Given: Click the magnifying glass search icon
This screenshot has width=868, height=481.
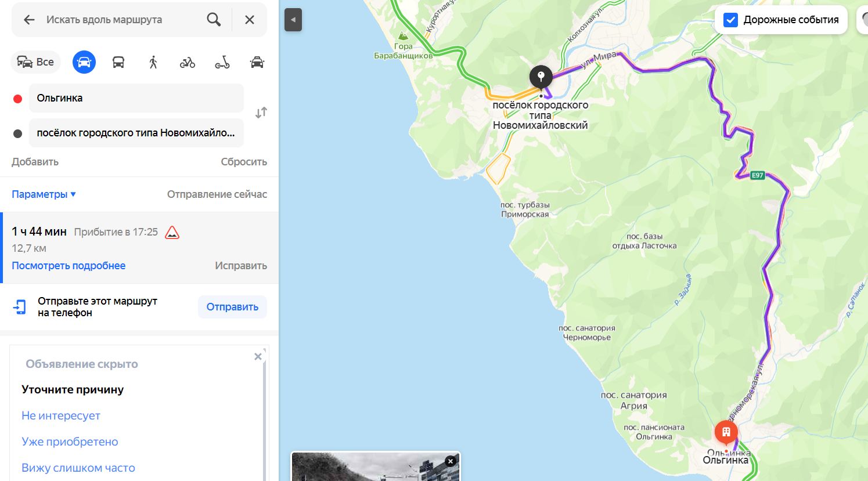Looking at the screenshot, I should [x=214, y=20].
